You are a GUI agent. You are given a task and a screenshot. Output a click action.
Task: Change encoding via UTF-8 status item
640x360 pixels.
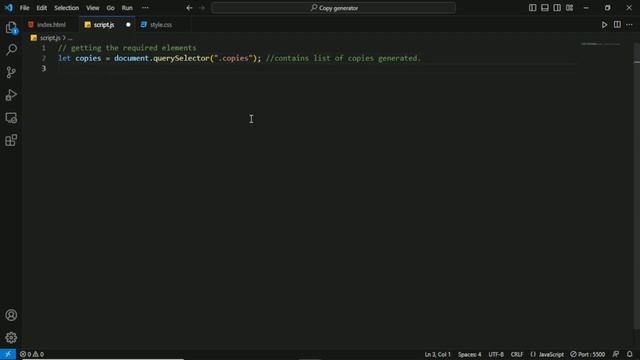pyautogui.click(x=496, y=354)
